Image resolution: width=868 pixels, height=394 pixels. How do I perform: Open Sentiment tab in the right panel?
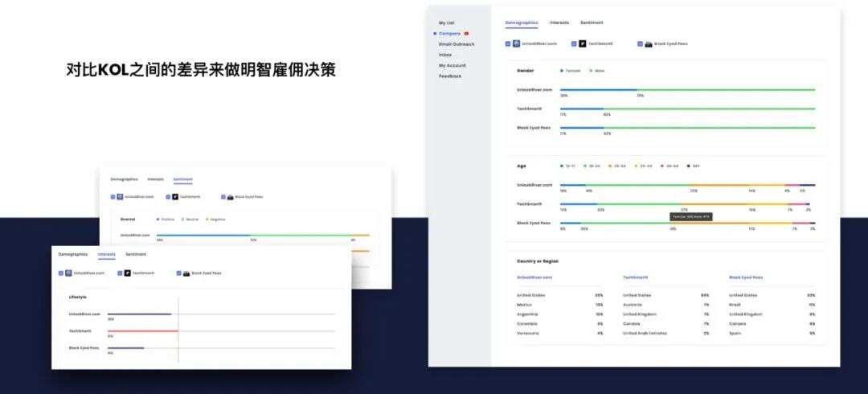click(592, 23)
